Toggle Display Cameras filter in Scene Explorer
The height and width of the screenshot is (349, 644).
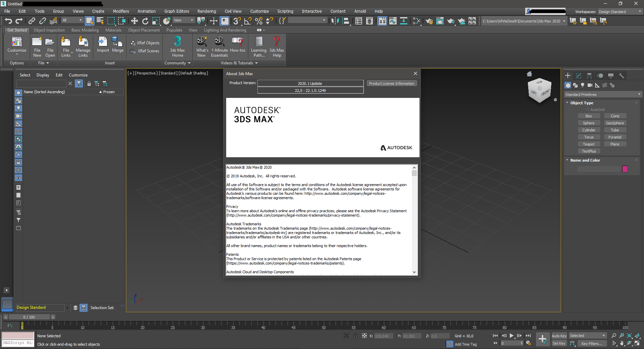18,116
